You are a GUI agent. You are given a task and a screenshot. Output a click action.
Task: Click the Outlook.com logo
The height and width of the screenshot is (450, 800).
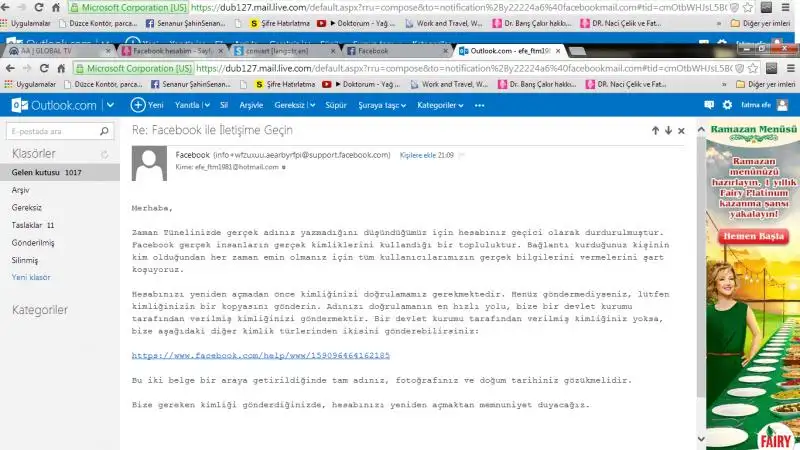[54, 105]
